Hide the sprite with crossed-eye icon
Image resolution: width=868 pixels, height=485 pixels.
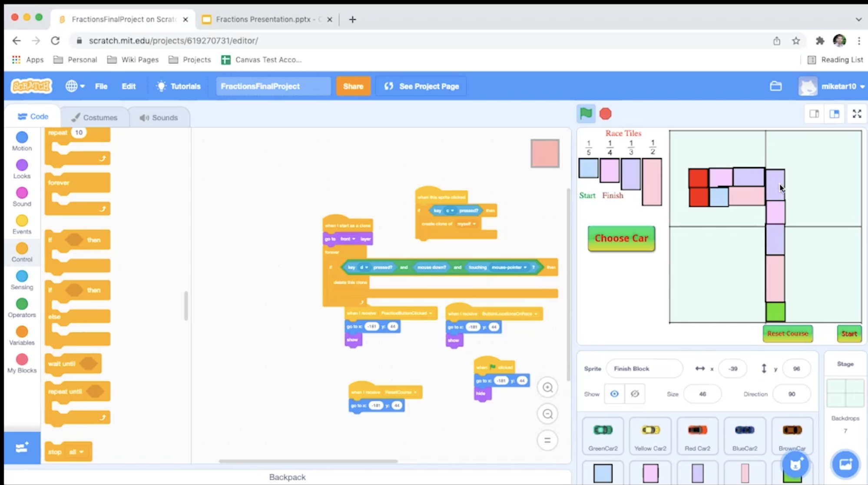point(635,394)
